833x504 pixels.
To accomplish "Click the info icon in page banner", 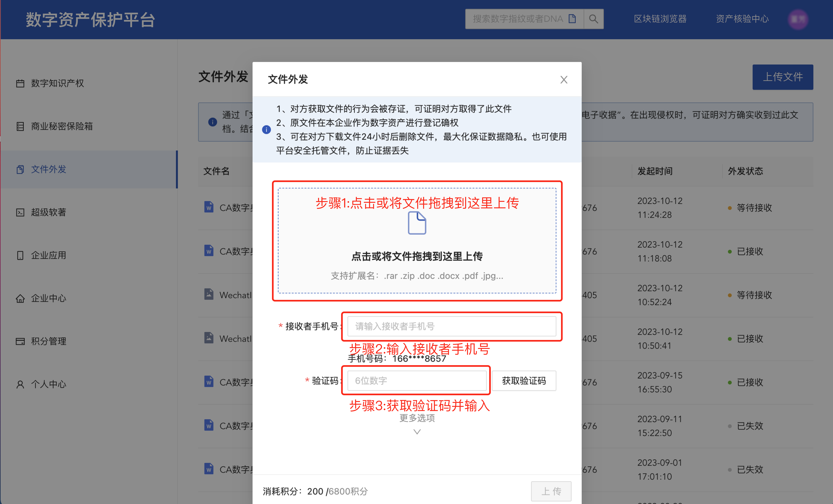I will (x=212, y=122).
